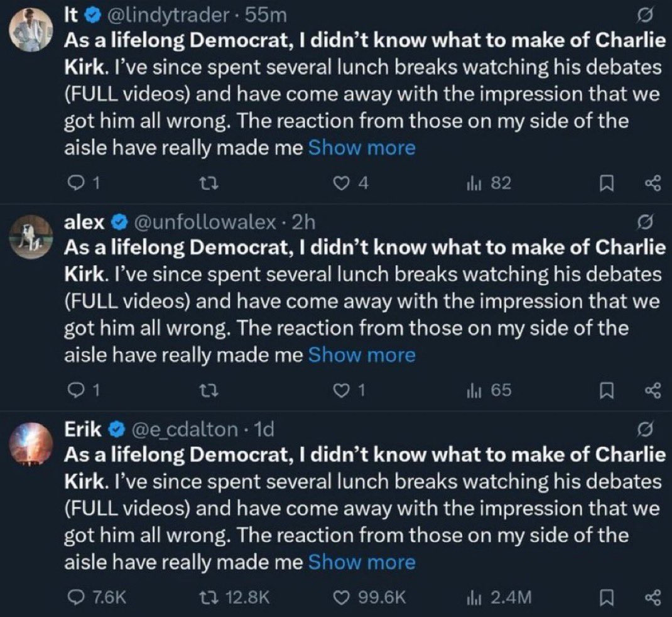This screenshot has width=672, height=617.
Task: Expand alex's tweet with Show more
Action: 362,355
